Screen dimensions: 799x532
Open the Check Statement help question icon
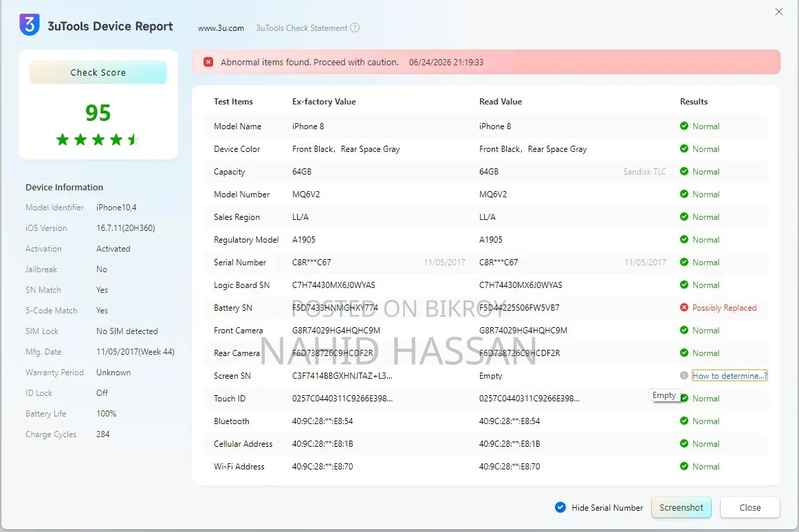coord(355,28)
